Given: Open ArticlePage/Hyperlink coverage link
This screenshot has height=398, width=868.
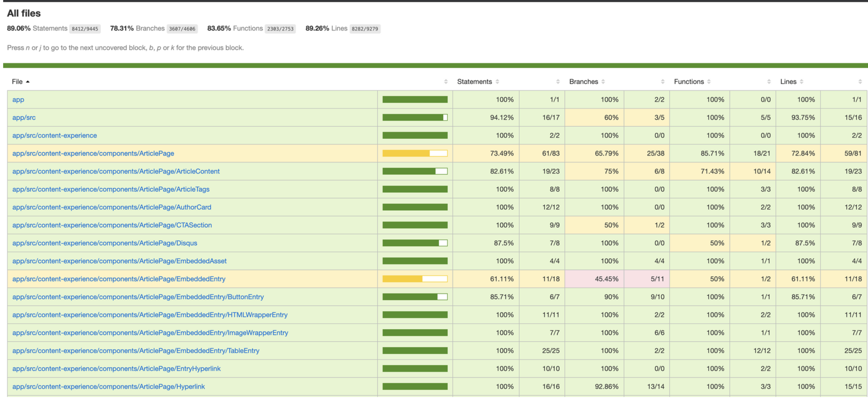Looking at the screenshot, I should click(108, 387).
